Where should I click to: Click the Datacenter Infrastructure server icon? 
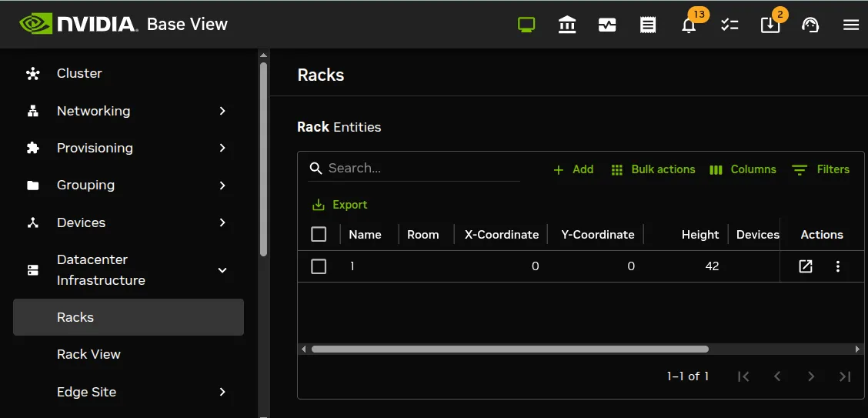[x=33, y=270]
